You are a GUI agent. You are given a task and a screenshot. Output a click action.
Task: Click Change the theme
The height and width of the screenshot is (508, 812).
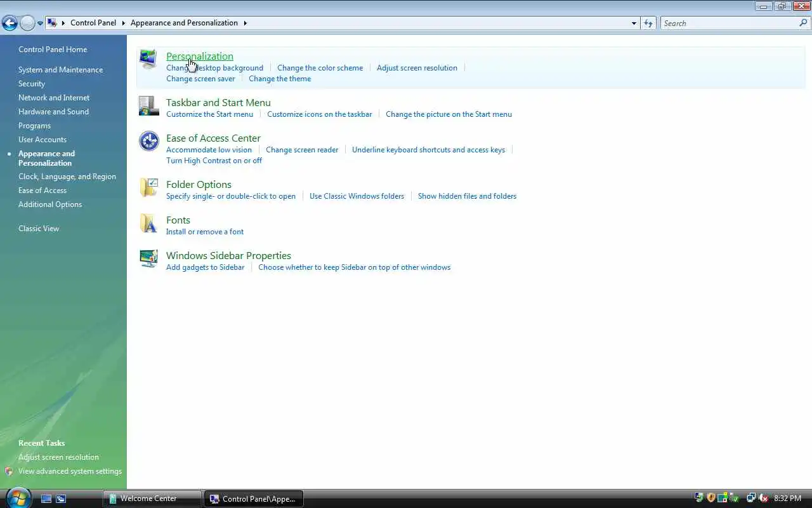point(280,79)
